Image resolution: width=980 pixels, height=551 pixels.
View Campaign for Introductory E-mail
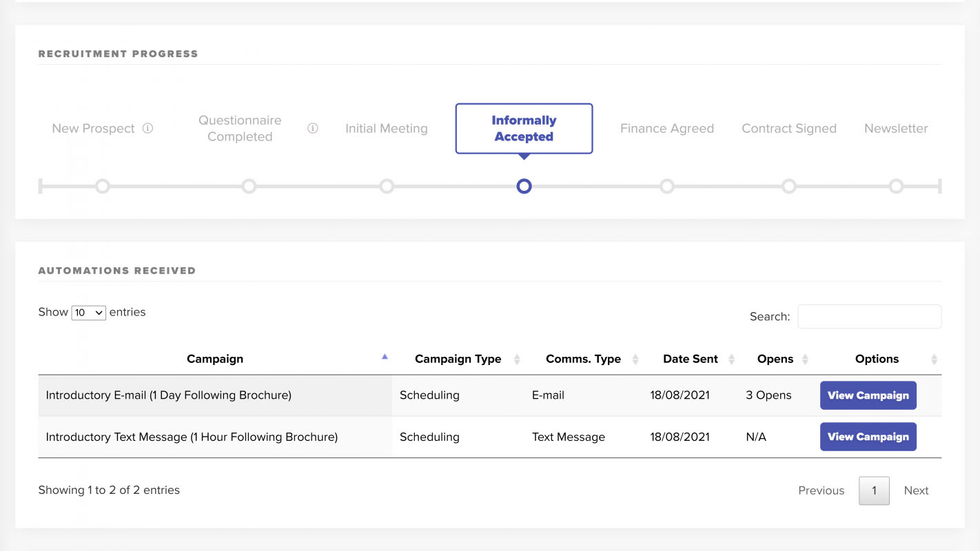coord(868,395)
